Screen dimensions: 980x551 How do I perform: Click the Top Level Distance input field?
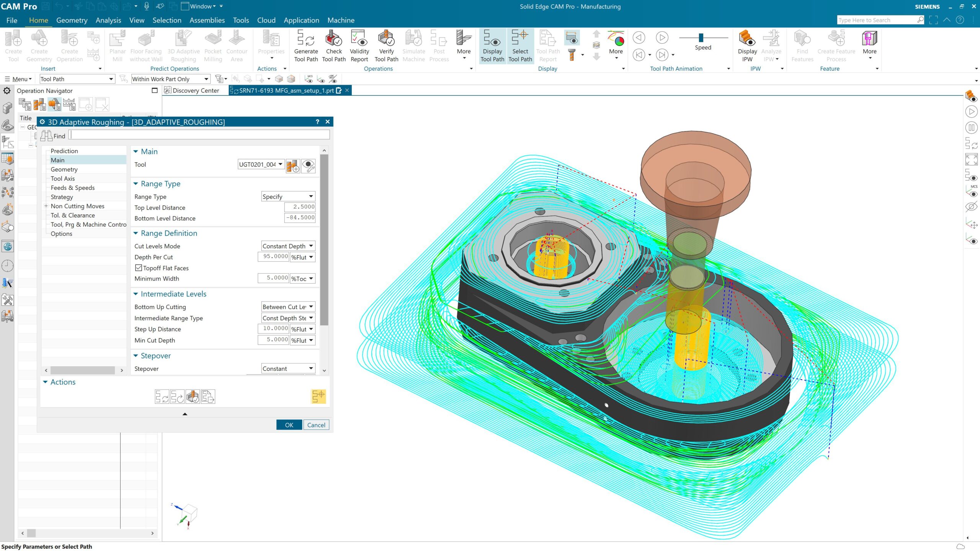pos(299,207)
